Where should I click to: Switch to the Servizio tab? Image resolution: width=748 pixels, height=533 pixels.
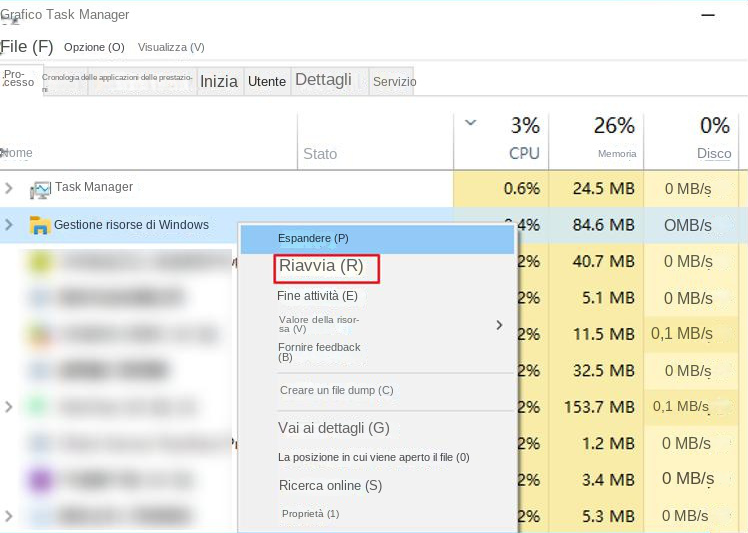(x=394, y=82)
